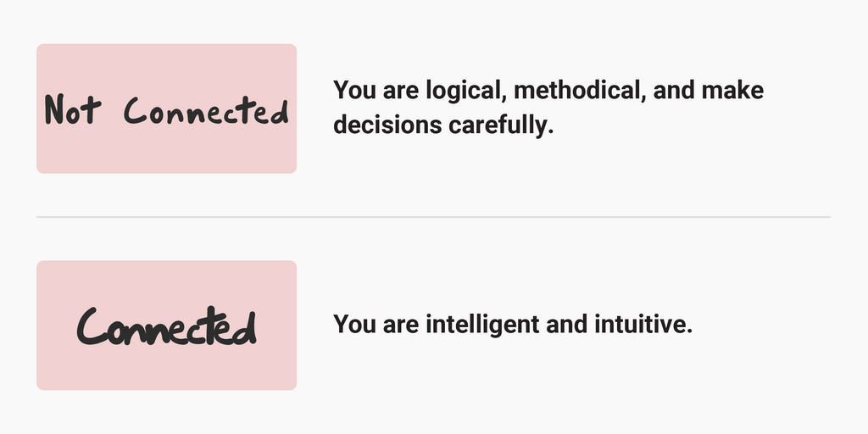Select the Connected handwriting card
The height and width of the screenshot is (434, 868).
point(167,325)
